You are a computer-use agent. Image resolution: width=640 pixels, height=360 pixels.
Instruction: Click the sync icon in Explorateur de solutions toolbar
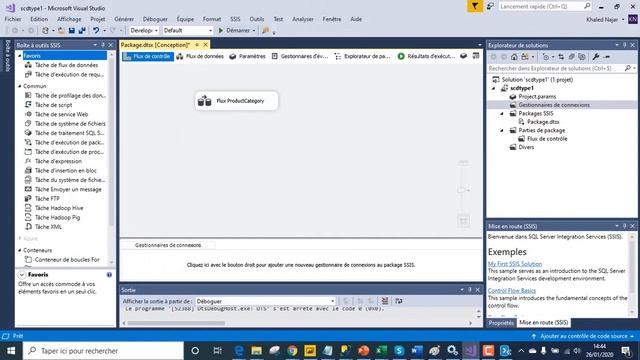point(561,57)
